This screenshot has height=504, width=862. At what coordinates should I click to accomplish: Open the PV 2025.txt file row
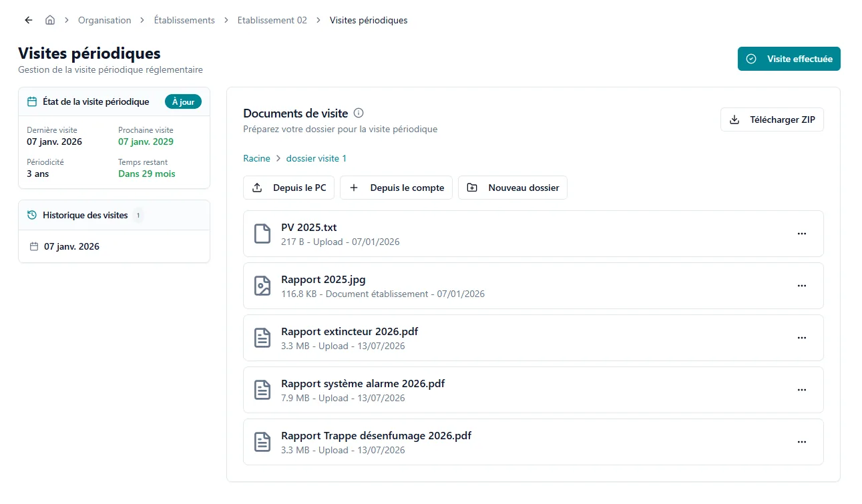(x=533, y=234)
